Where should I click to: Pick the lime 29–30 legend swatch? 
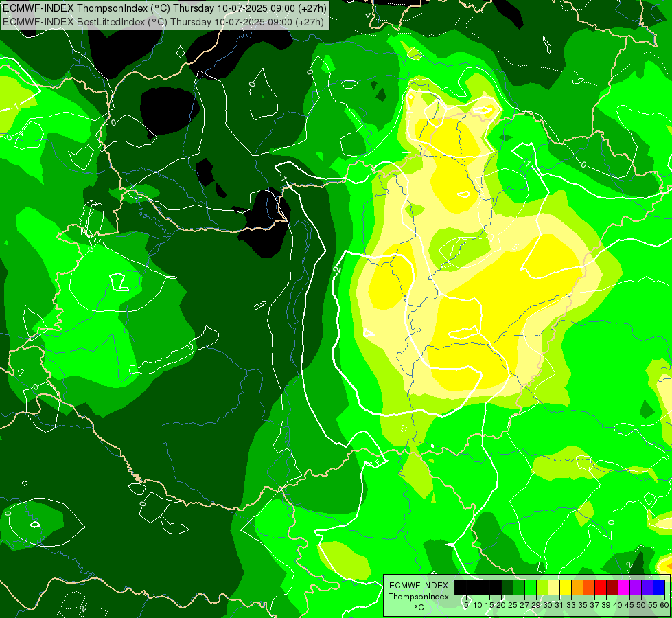coord(542,587)
